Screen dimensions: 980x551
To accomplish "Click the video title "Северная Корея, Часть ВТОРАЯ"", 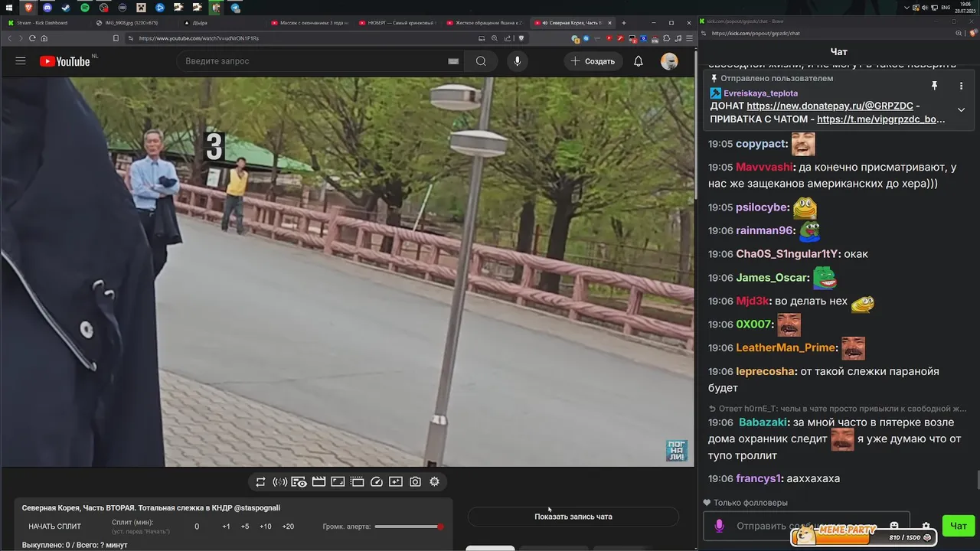I will (x=151, y=507).
